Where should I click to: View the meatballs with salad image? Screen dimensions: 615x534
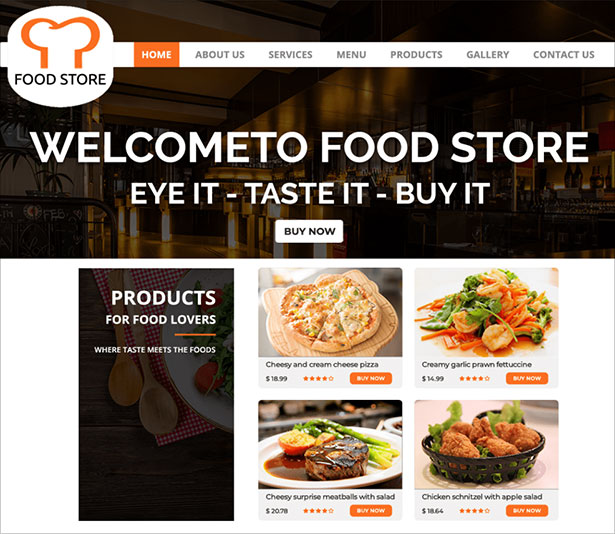point(330,445)
